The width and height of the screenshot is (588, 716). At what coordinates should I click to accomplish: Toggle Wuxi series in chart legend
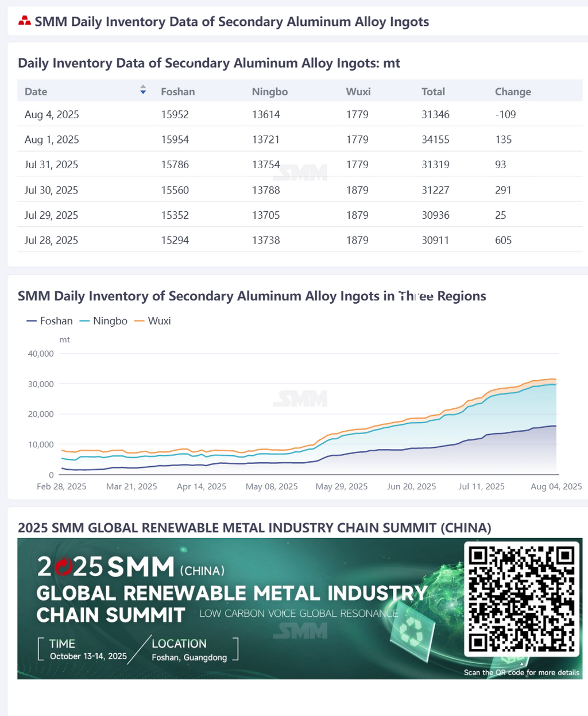coord(152,321)
